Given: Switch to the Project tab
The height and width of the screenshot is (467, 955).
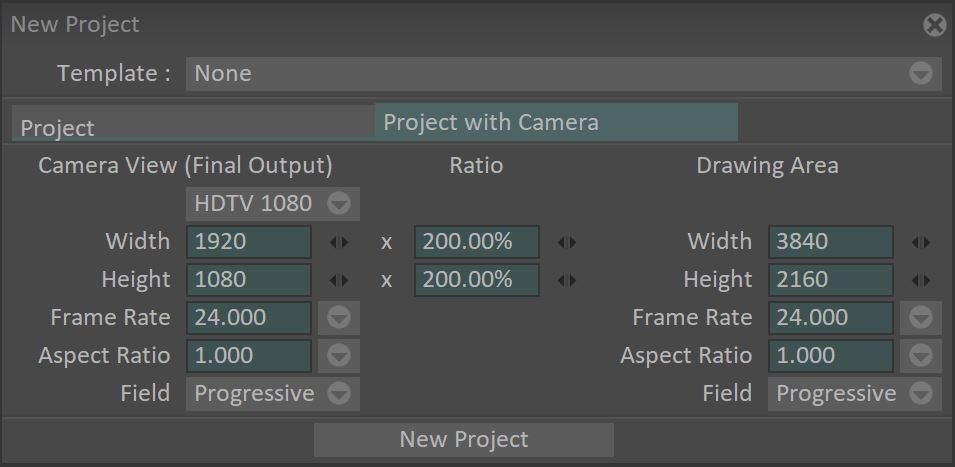Looking at the screenshot, I should point(194,127).
